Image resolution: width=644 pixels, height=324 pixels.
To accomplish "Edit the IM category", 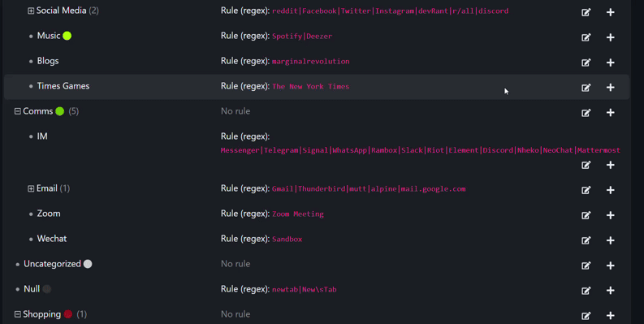I will coord(586,165).
